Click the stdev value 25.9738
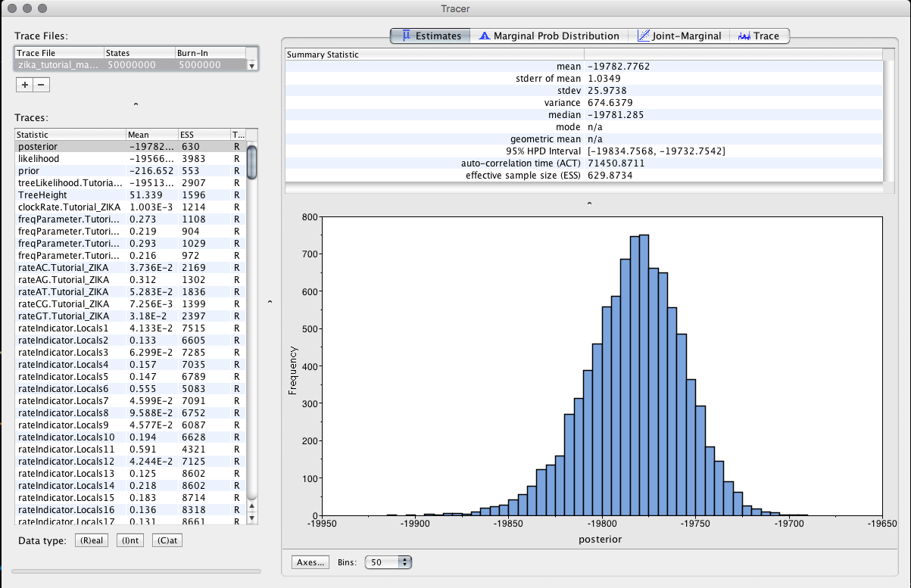The width and height of the screenshot is (911, 588). click(606, 91)
